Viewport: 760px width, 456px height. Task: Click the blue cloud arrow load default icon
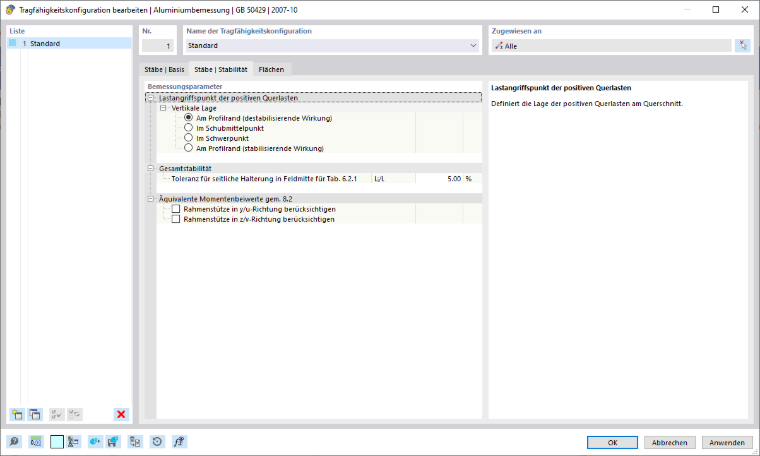(95, 441)
